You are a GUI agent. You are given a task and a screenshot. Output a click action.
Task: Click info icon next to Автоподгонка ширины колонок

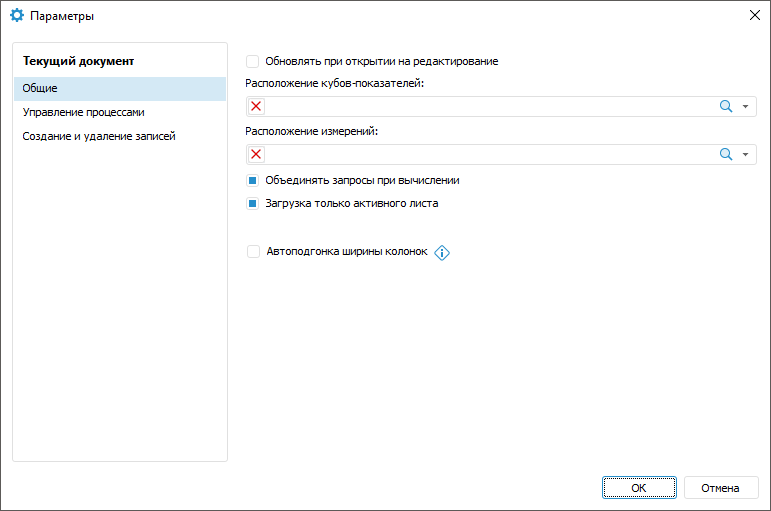pos(442,253)
